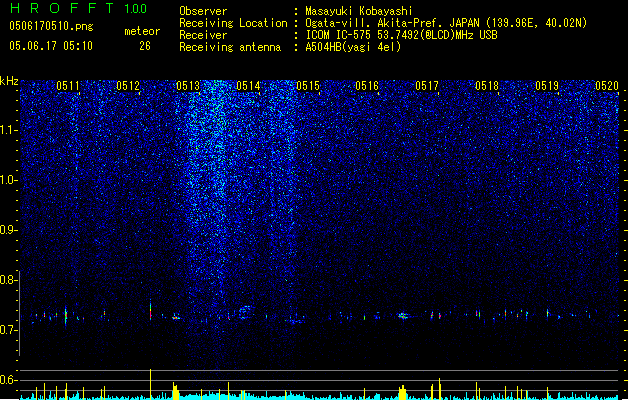
Task: Select the filename 0506170510.png
Action: 51,26
